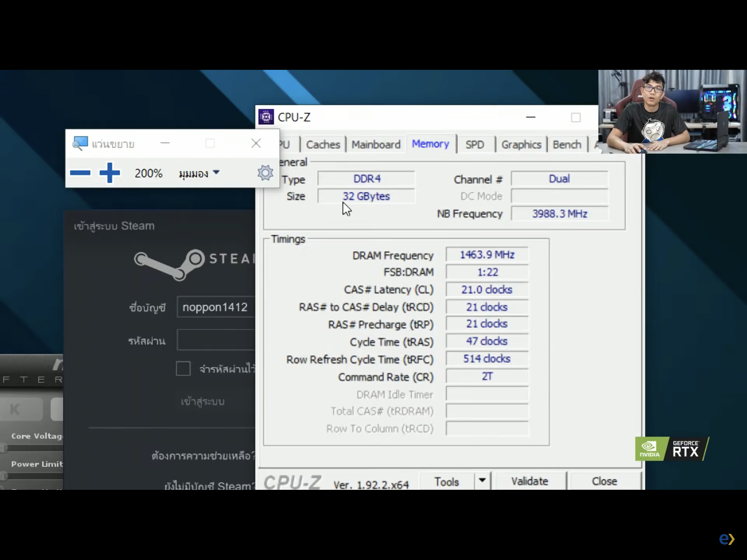Expand the Tools dropdown arrow
The height and width of the screenshot is (560, 747).
click(482, 481)
